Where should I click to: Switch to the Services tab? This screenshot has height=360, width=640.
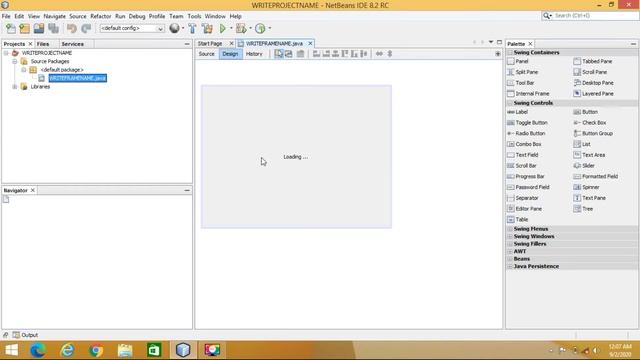pyautogui.click(x=73, y=44)
